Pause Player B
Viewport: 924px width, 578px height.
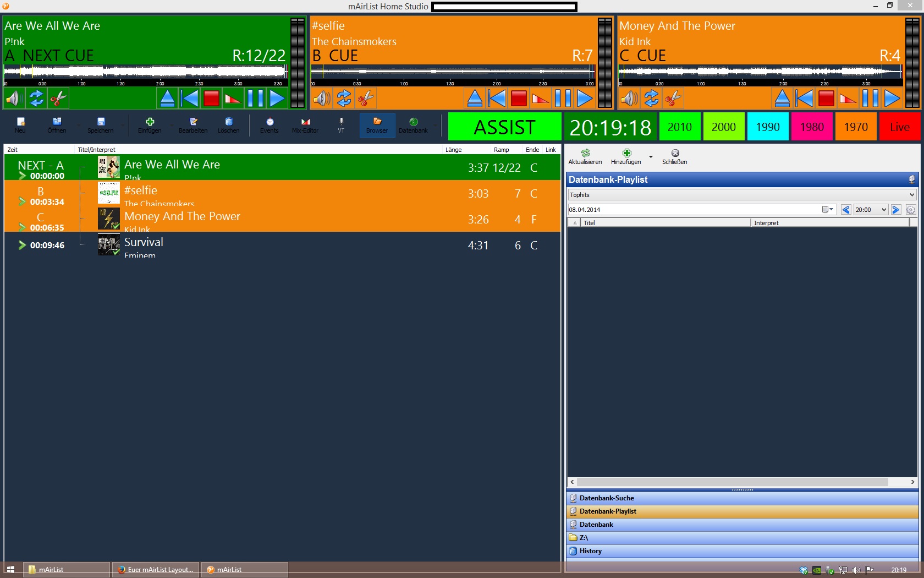pos(563,99)
